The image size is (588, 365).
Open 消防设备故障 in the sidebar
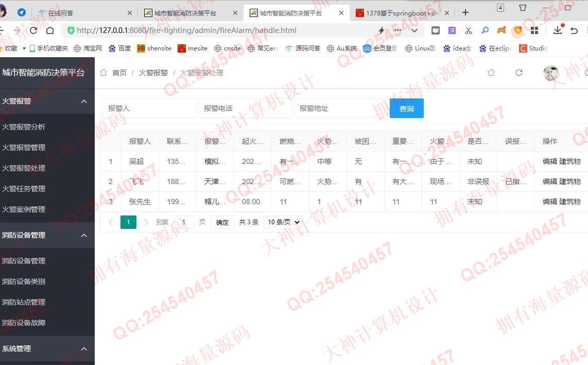click(x=24, y=323)
